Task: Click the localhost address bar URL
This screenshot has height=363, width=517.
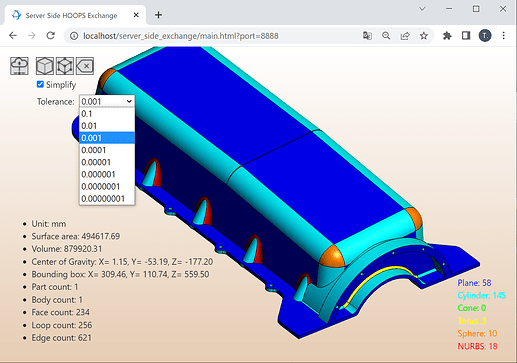Action: pos(181,36)
